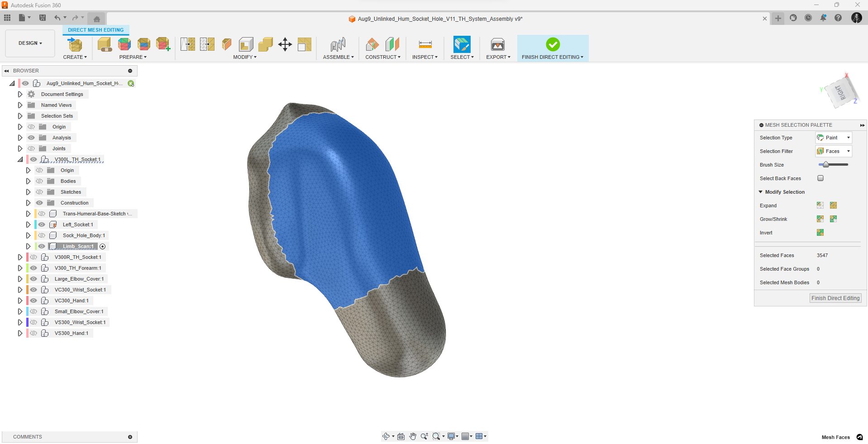Click the Save document icon
The width and height of the screenshot is (868, 444).
(x=43, y=17)
